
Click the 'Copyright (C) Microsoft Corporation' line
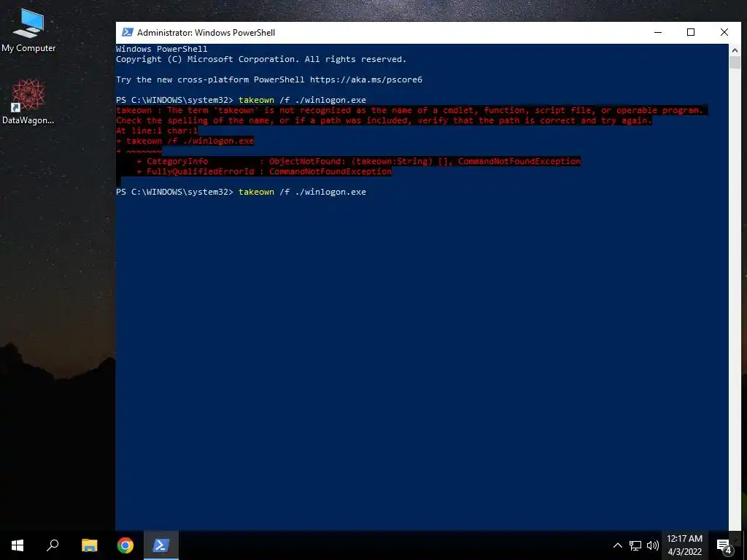261,59
